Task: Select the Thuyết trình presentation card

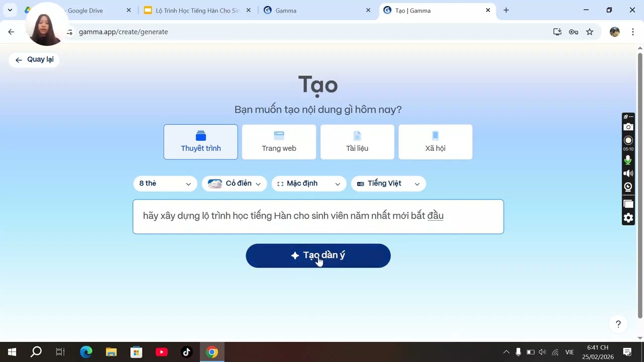Action: [201, 142]
